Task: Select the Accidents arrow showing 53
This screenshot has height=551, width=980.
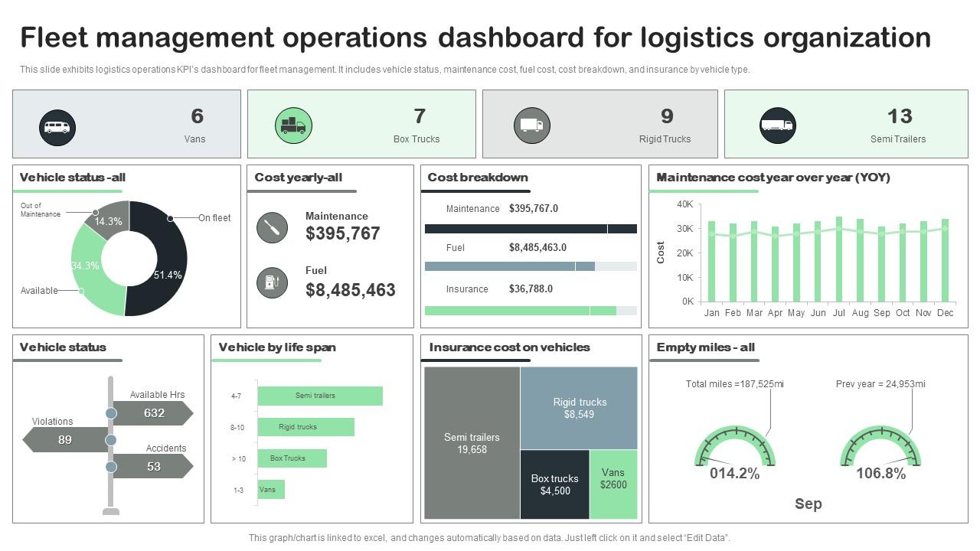Action: (x=152, y=466)
